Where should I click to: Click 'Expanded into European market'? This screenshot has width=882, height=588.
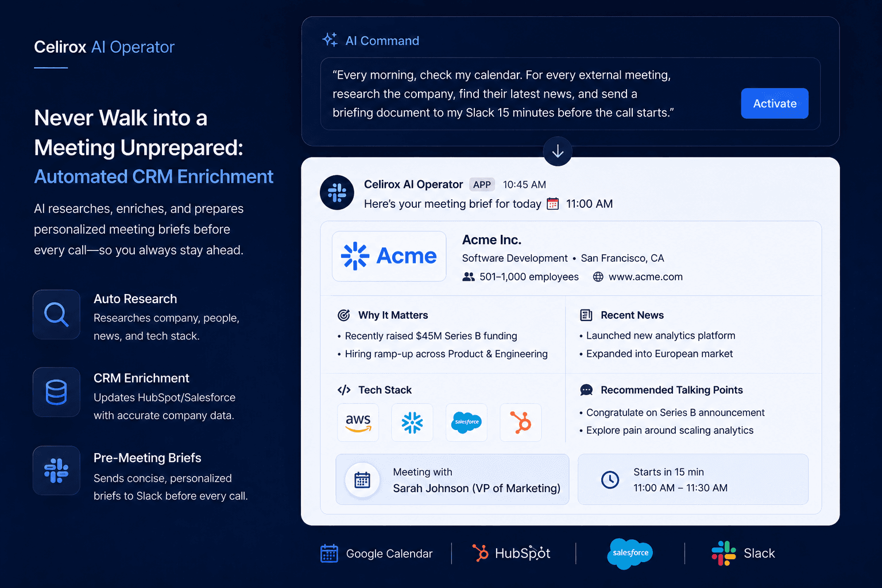[x=659, y=354]
